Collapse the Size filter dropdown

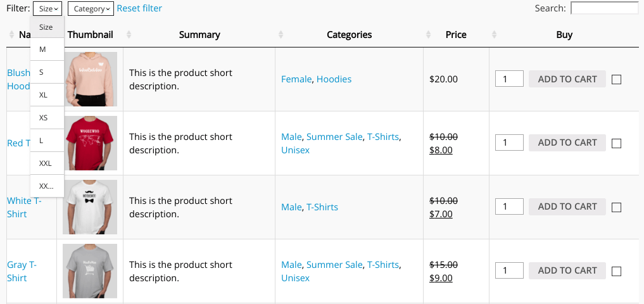[x=47, y=9]
